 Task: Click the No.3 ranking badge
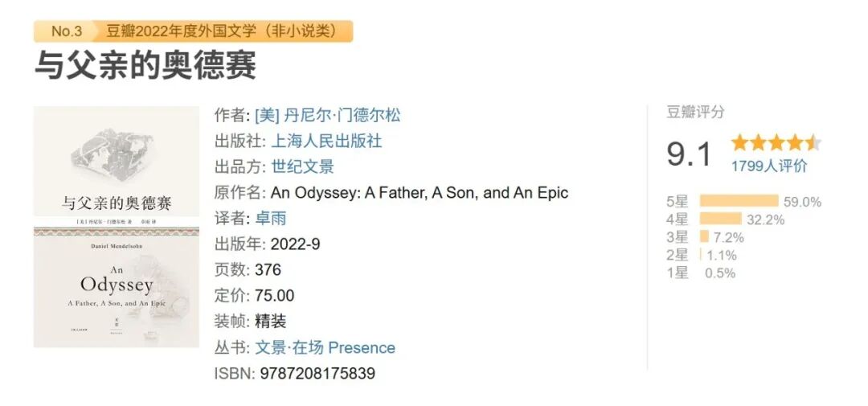click(x=66, y=31)
